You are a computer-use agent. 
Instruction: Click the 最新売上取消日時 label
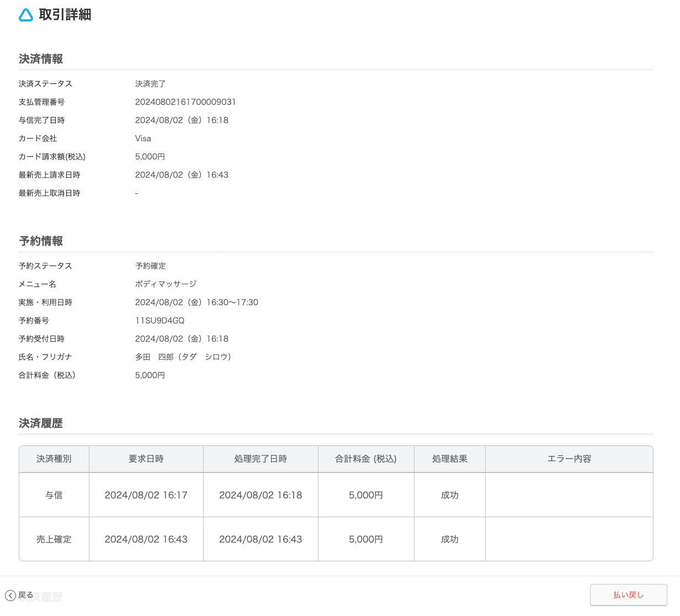(50, 193)
